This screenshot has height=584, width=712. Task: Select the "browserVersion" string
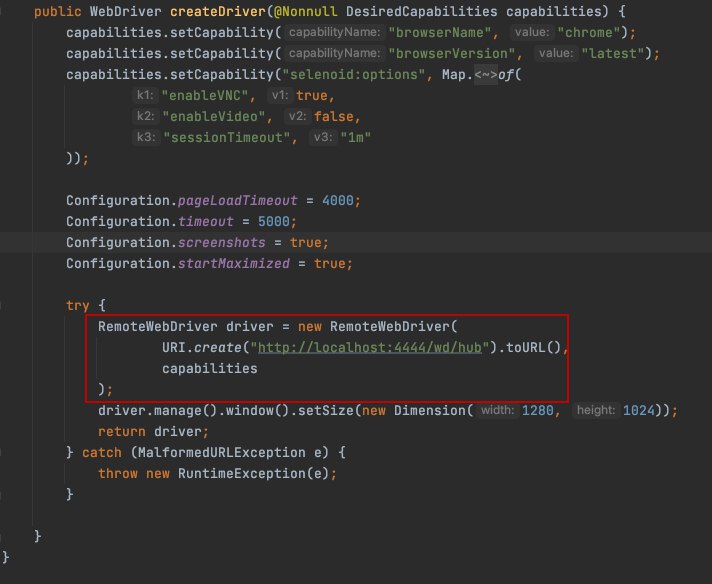click(x=451, y=54)
